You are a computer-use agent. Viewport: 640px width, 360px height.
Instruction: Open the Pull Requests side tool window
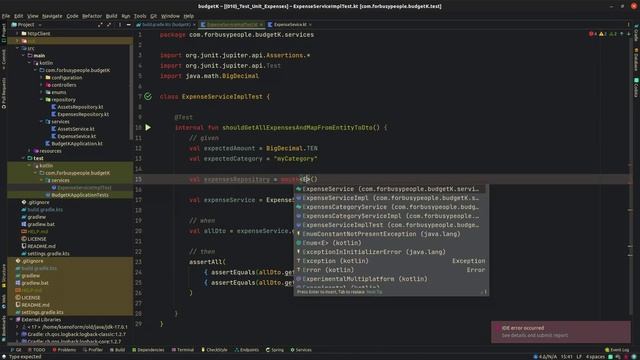pyautogui.click(x=4, y=93)
